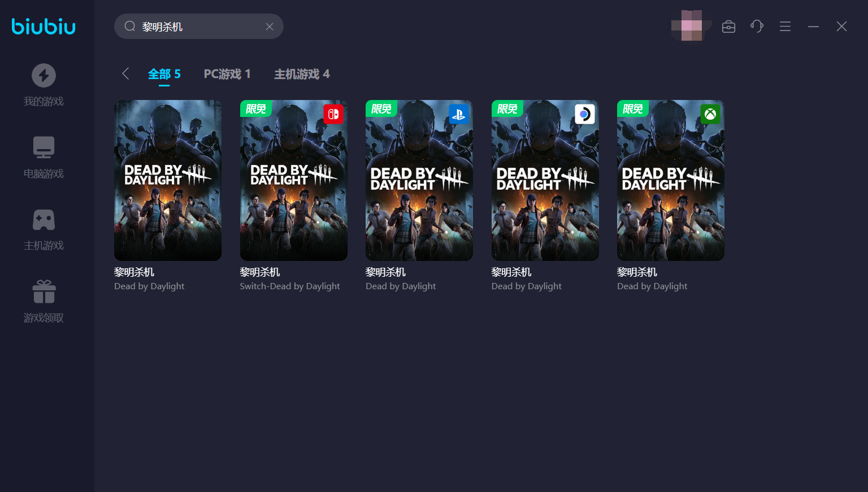Click the search magnifier icon
Viewport: 868px width, 492px height.
[130, 27]
